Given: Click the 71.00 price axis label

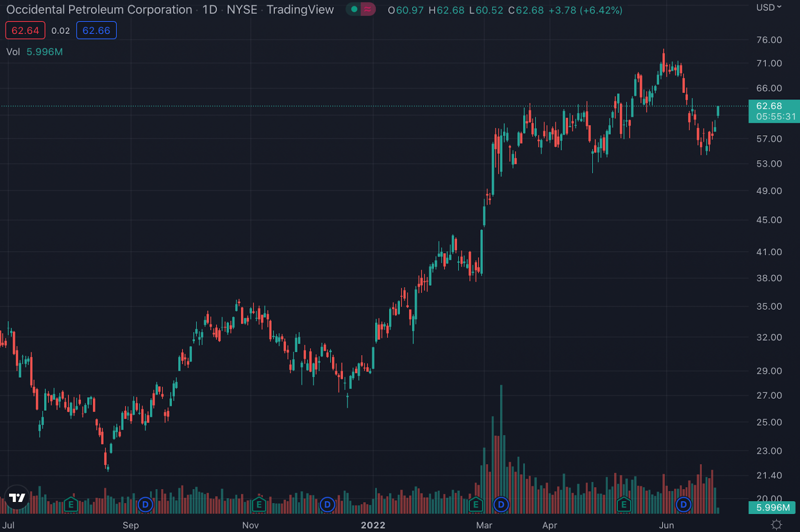Looking at the screenshot, I should [769, 63].
